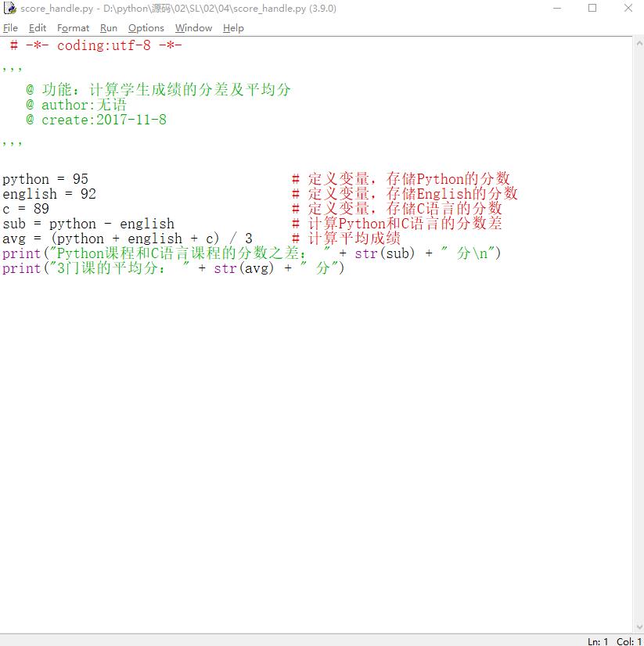
Task: Open the Edit menu
Action: 38,28
